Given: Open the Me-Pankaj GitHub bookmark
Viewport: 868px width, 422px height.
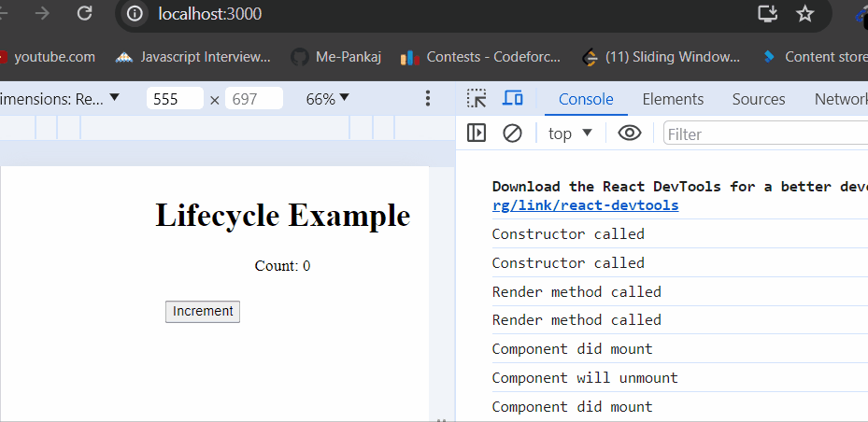Looking at the screenshot, I should coord(336,57).
